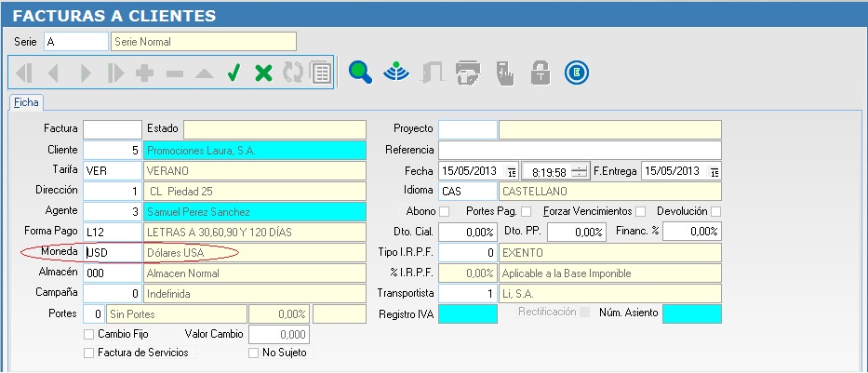Go to the first record arrow

tap(24, 73)
